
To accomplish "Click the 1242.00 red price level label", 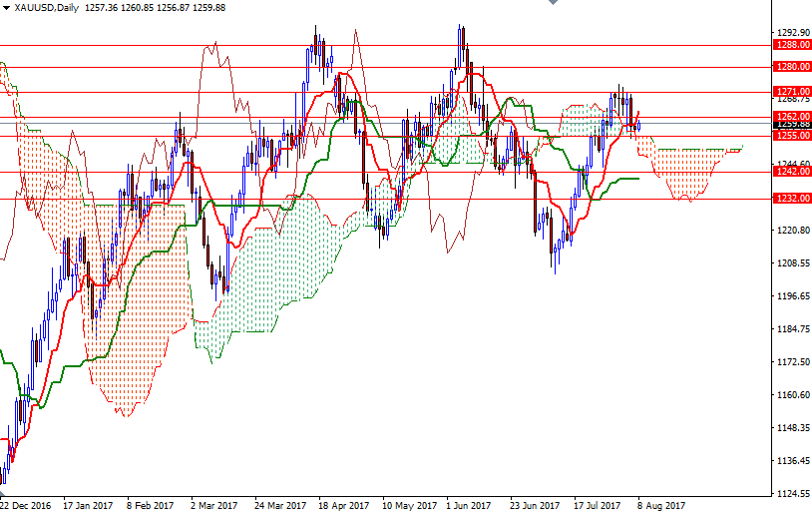I will pos(791,172).
